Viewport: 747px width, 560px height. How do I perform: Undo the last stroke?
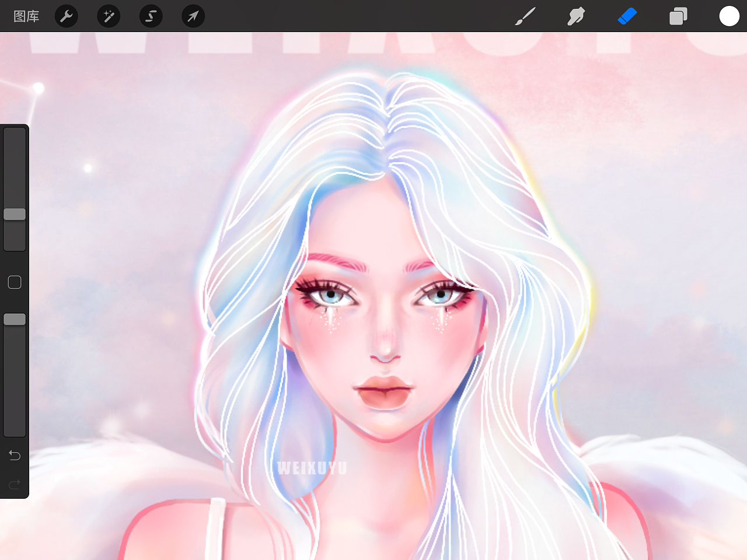[x=15, y=455]
